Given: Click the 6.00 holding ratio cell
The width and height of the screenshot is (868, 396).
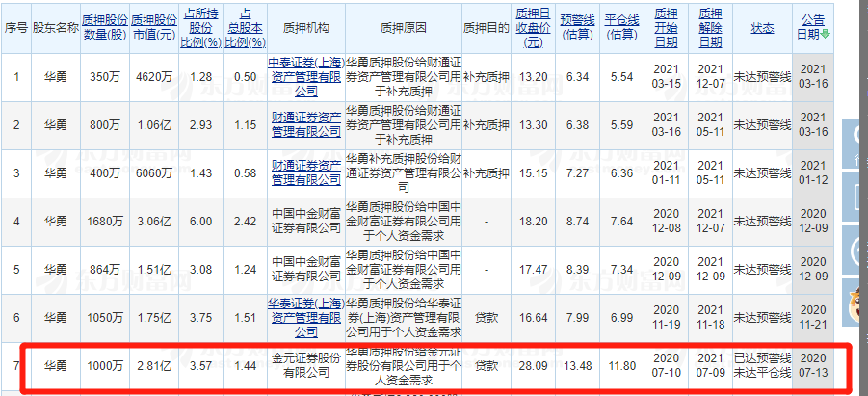Looking at the screenshot, I should click(x=201, y=222).
